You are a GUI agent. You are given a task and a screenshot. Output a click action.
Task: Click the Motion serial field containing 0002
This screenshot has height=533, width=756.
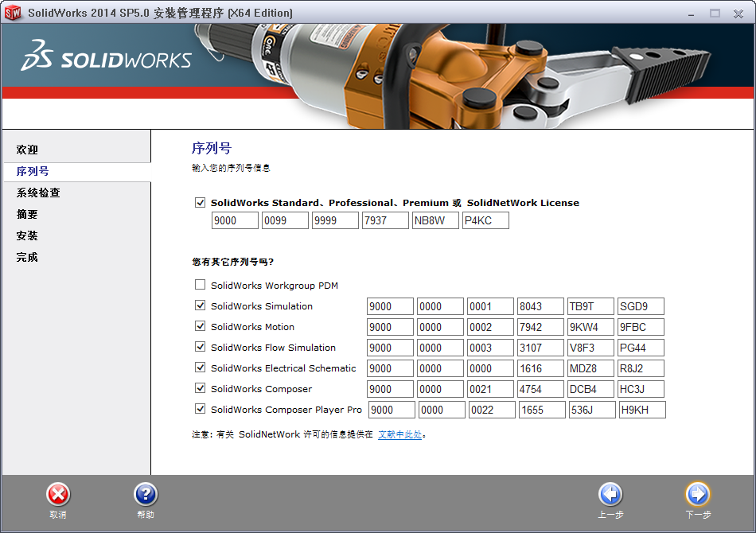coord(490,327)
